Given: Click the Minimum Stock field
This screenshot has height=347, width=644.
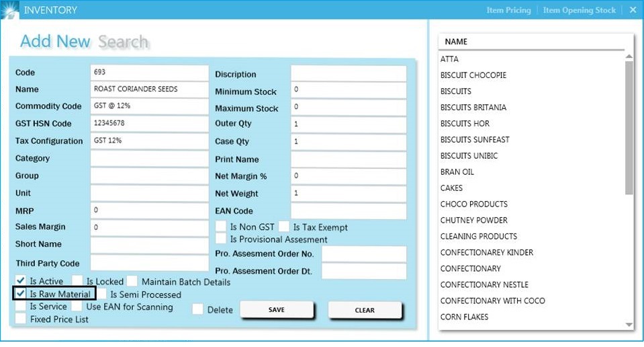Looking at the screenshot, I should 349,90.
